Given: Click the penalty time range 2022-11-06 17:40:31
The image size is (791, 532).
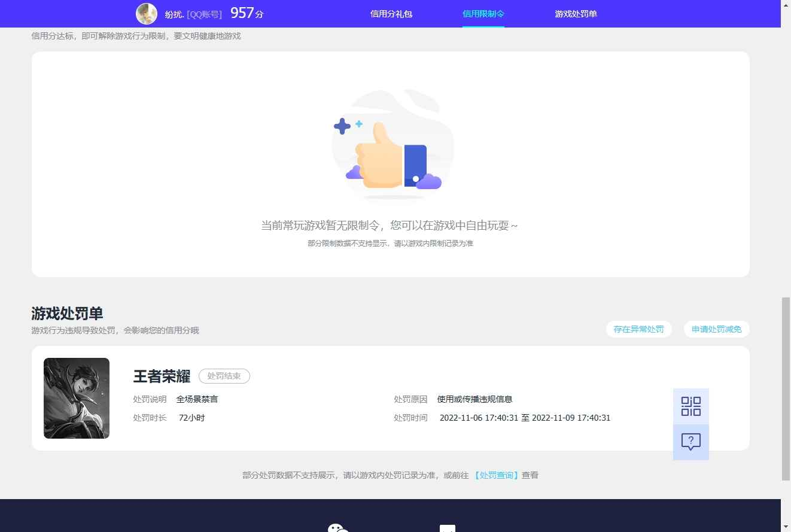Looking at the screenshot, I should pyautogui.click(x=525, y=418).
